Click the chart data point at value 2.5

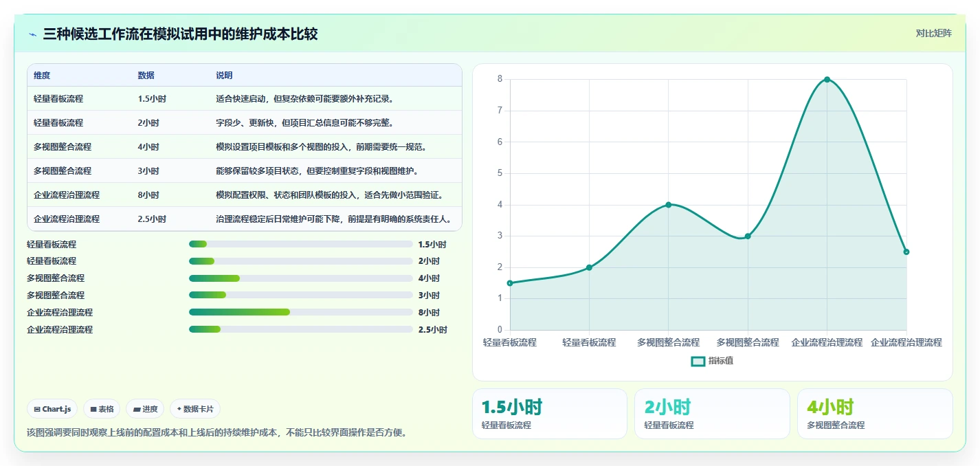(x=906, y=252)
